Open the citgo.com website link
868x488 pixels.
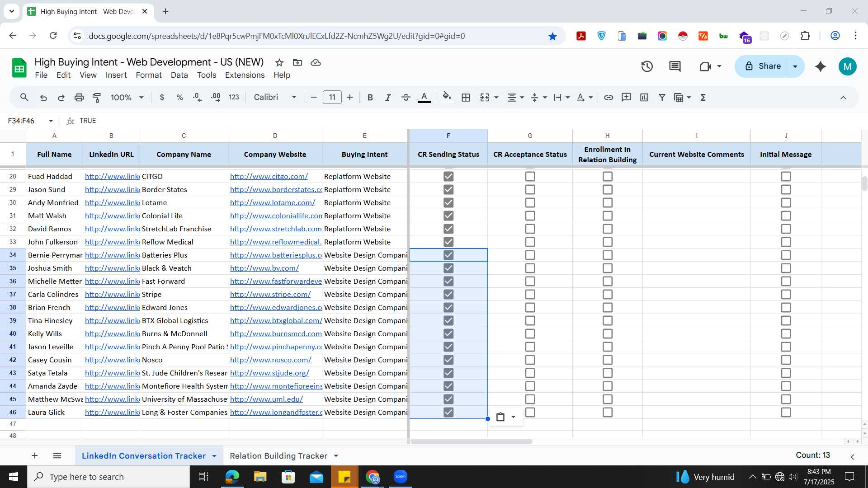(x=269, y=177)
